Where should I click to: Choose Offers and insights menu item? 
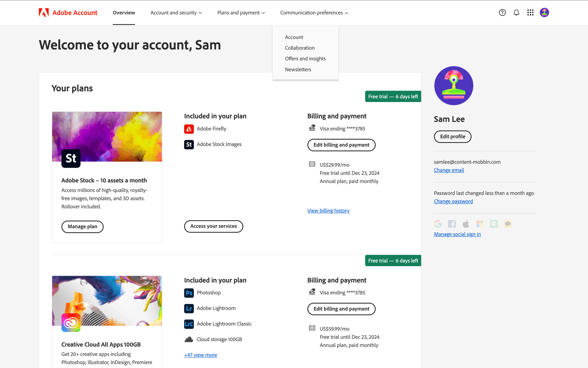[x=305, y=59]
